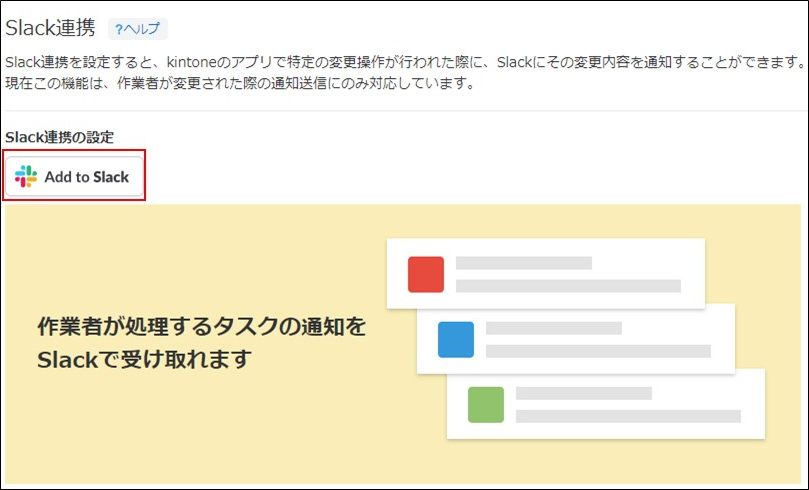Select the bottom notification card with green icon
This screenshot has width=809, height=490.
click(x=606, y=404)
